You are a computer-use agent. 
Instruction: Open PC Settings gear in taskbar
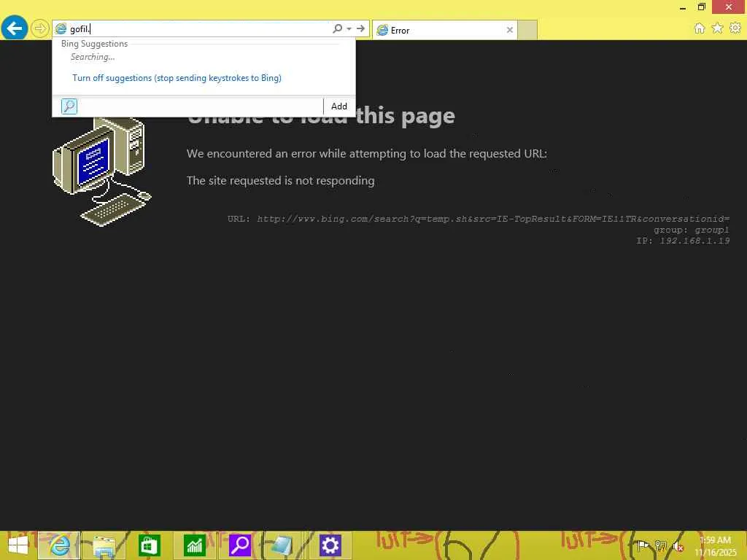click(330, 545)
